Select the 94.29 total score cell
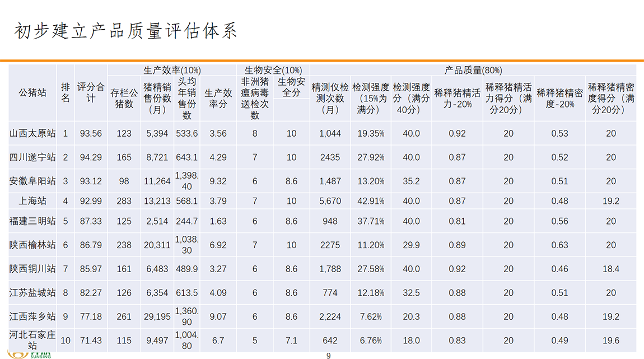The width and height of the screenshot is (644, 359). (91, 157)
